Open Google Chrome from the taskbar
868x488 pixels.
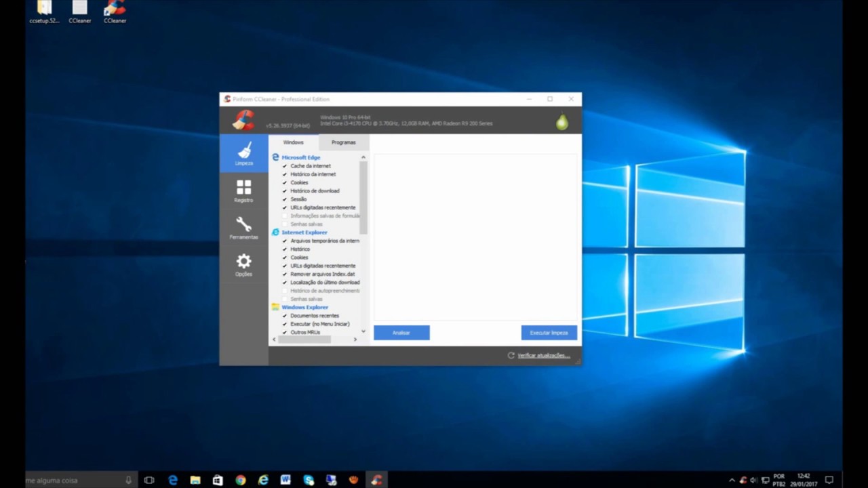(241, 480)
